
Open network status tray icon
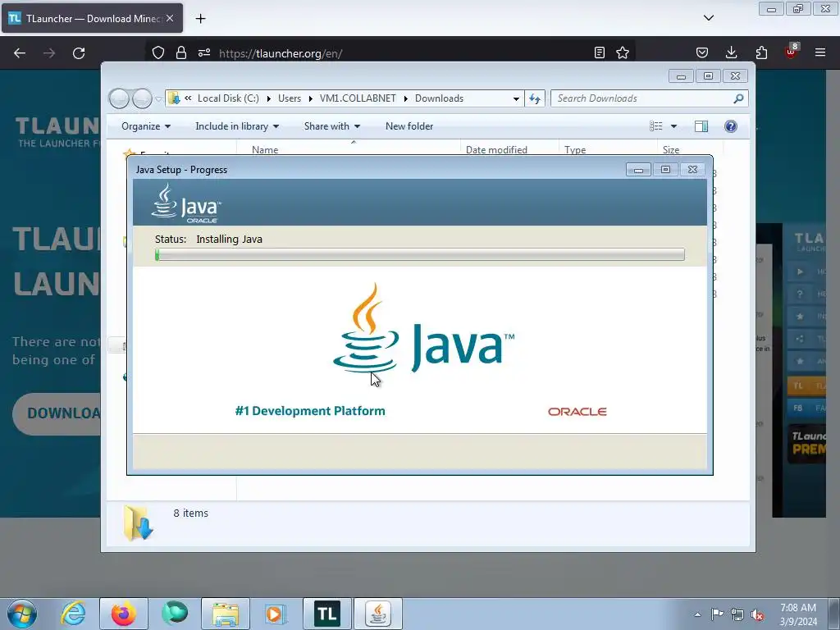coord(737,614)
